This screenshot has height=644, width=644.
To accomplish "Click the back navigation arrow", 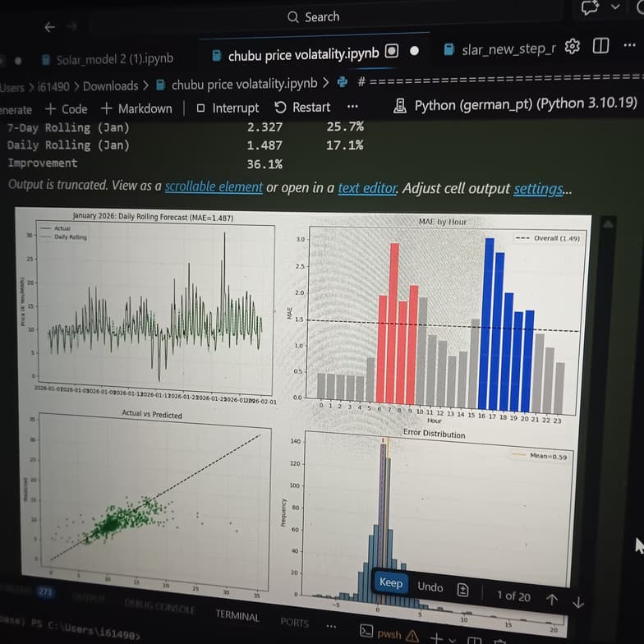I will click(50, 27).
